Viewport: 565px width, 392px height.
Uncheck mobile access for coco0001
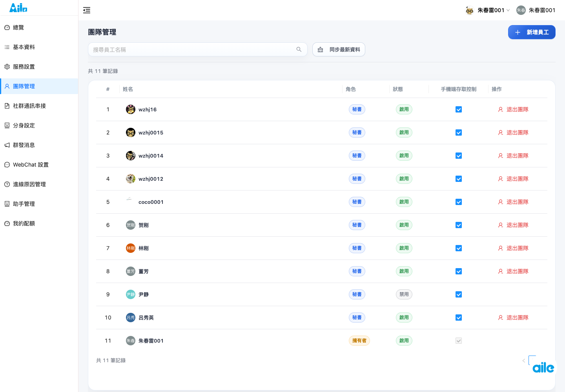pos(459,202)
